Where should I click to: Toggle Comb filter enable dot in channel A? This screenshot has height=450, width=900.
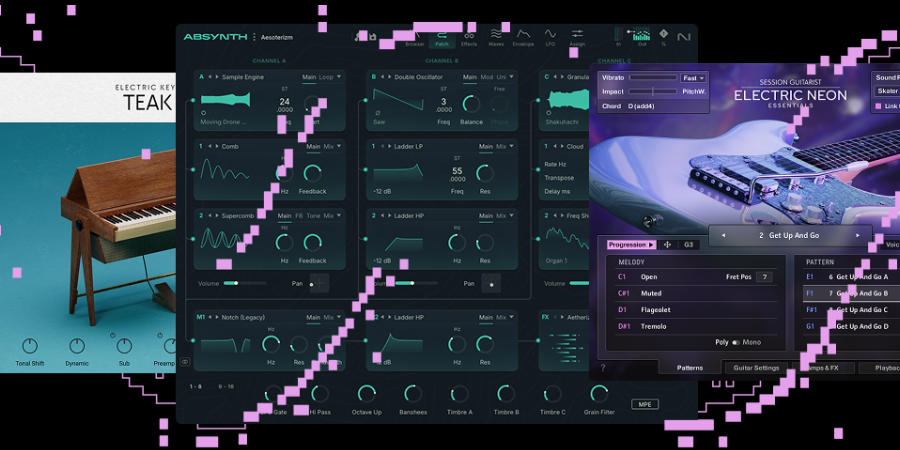(x=192, y=169)
